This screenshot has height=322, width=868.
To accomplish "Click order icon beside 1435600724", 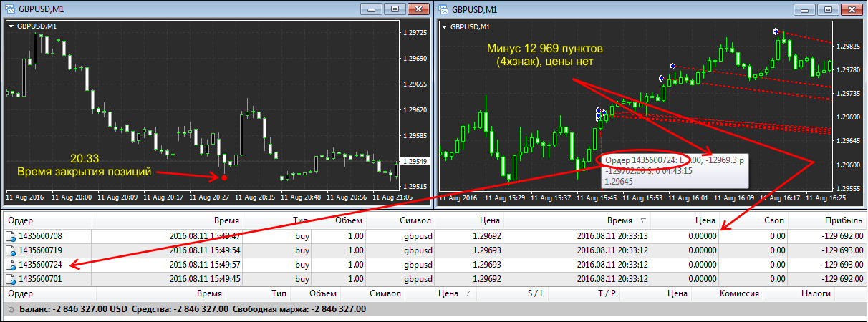I will click(x=10, y=265).
